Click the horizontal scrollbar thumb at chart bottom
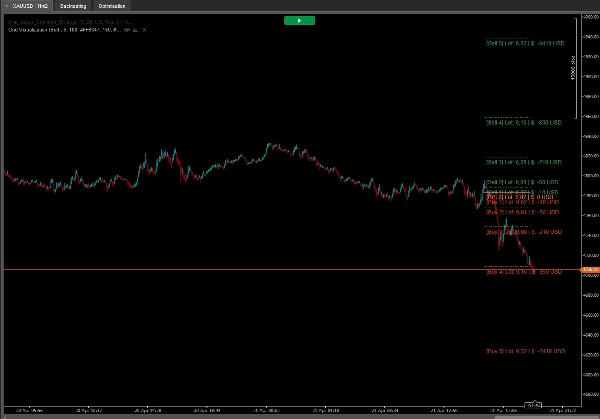 pyautogui.click(x=547, y=417)
